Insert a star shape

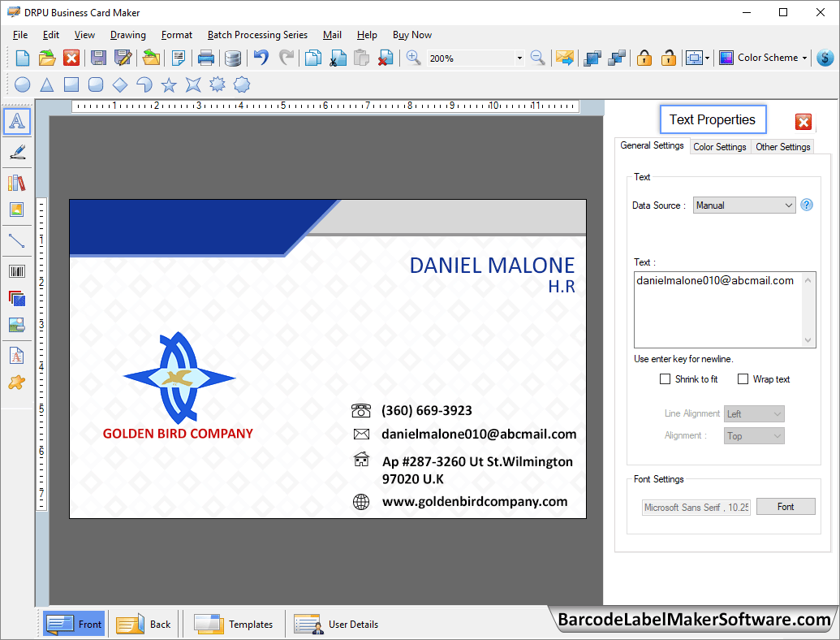click(x=169, y=84)
